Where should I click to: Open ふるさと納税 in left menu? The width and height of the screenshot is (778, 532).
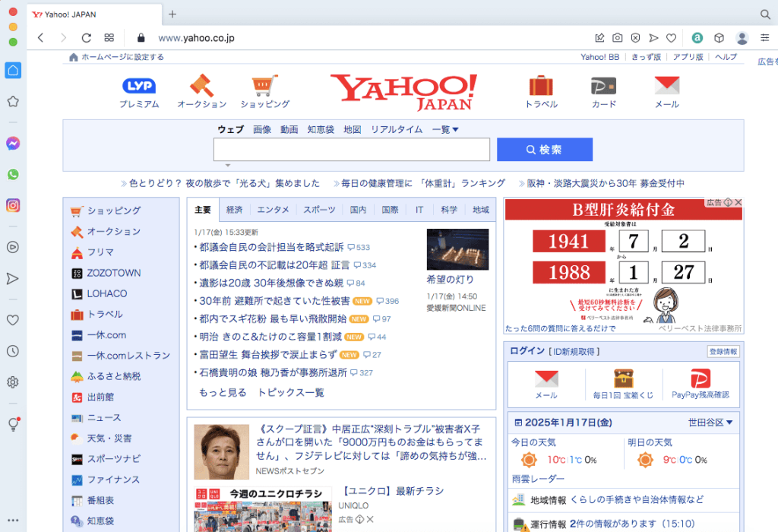pyautogui.click(x=114, y=376)
